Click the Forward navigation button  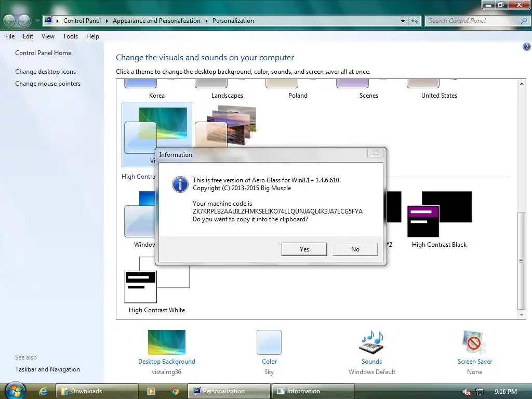coord(24,21)
